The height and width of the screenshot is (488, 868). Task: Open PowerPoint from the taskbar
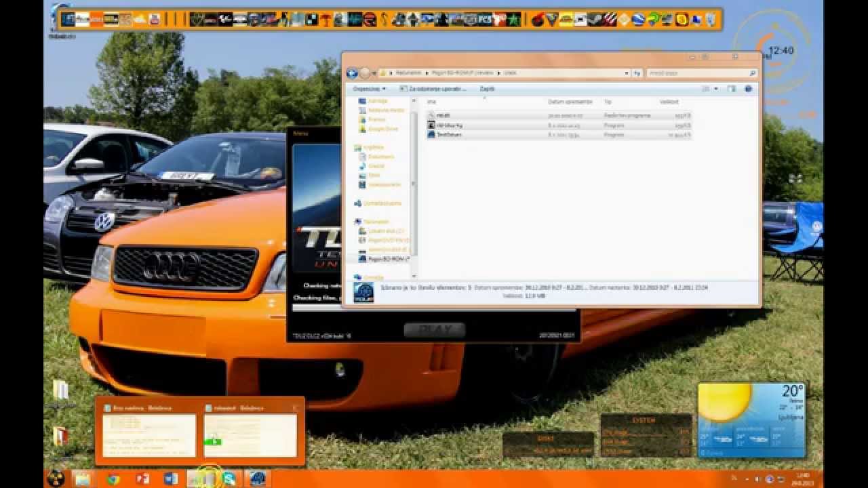point(142,479)
